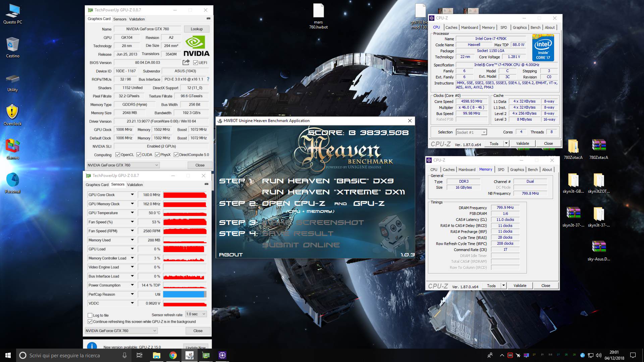Screen dimensions: 644x362
Task: Toggle the PhysX checkbox
Action: (157, 155)
